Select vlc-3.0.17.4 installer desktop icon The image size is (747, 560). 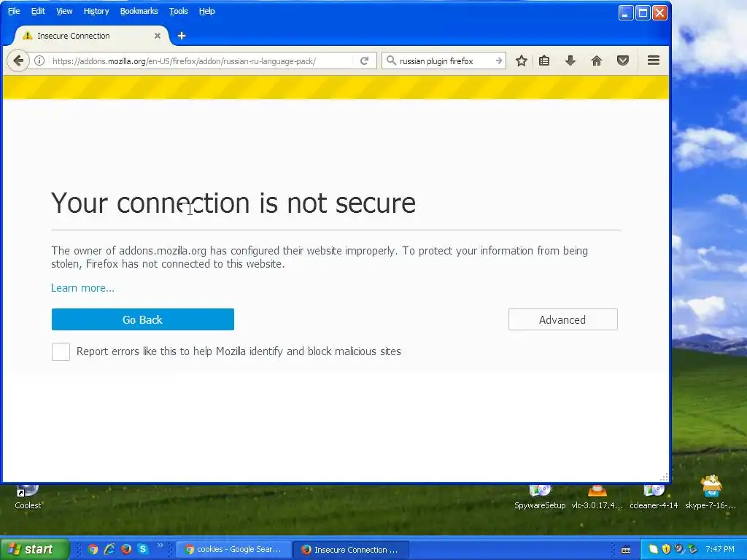click(x=597, y=497)
